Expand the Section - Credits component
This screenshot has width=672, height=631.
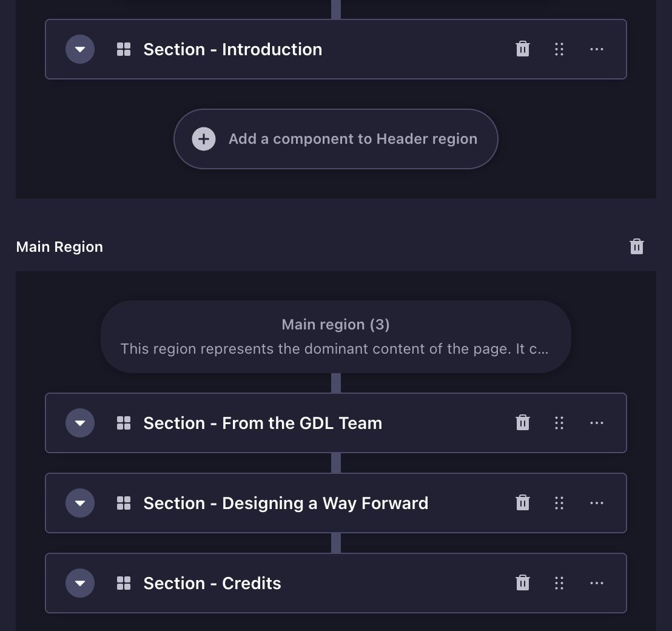80,583
